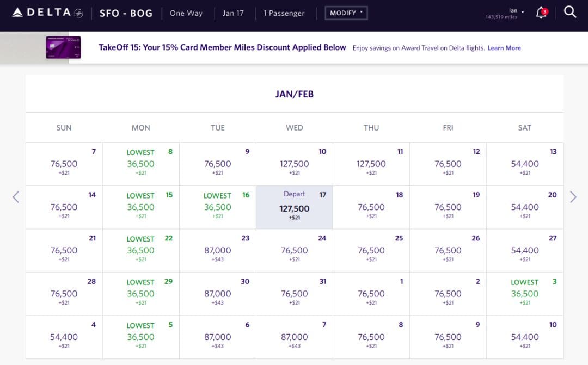Open the flight search magnifier icon
Image resolution: width=588 pixels, height=365 pixels.
tap(570, 12)
